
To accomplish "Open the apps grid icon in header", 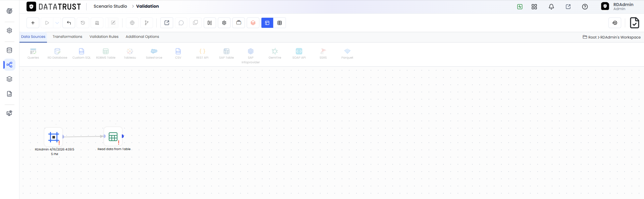I will [x=534, y=7].
